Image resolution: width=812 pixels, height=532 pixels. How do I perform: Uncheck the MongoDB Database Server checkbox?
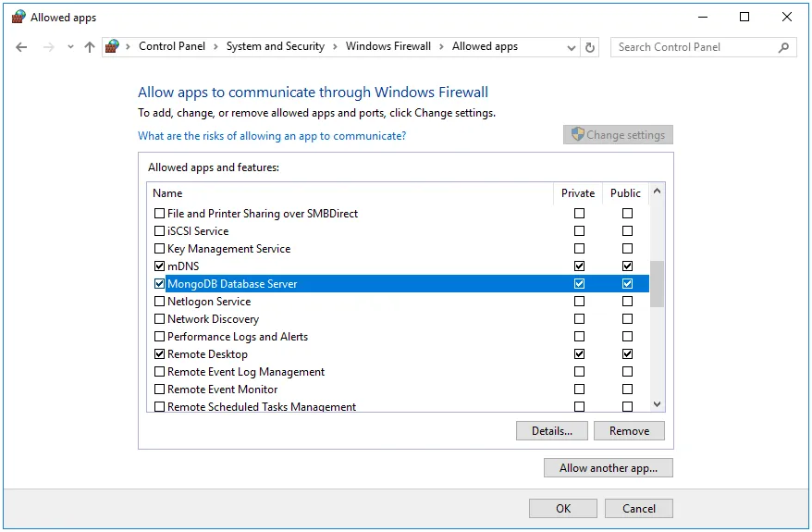tap(159, 284)
